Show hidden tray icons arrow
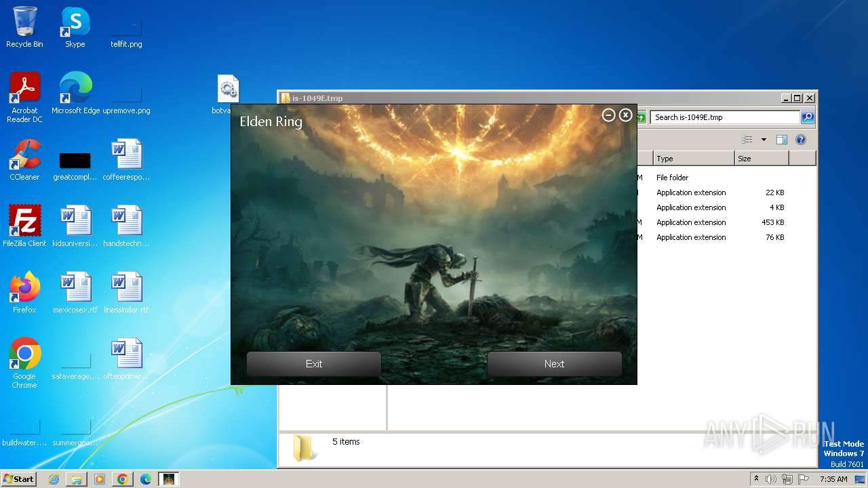The height and width of the screenshot is (488, 868). tap(756, 479)
